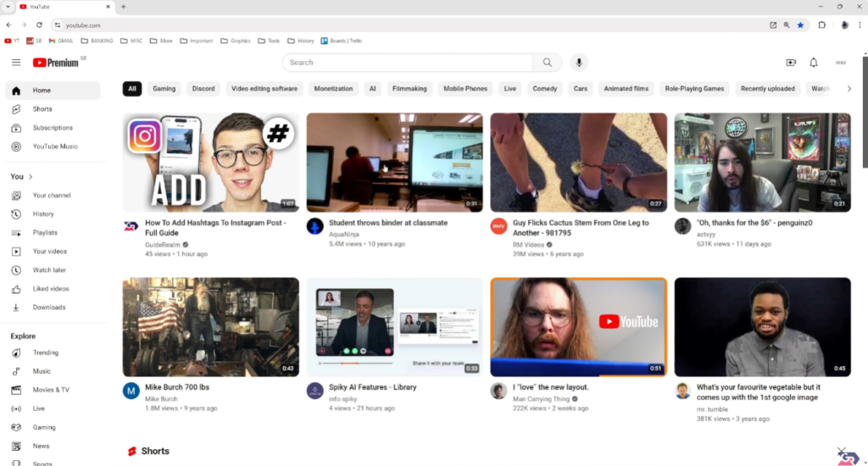Open Music in Explore section
Screen dimensions: 868x466
[x=53, y=371]
